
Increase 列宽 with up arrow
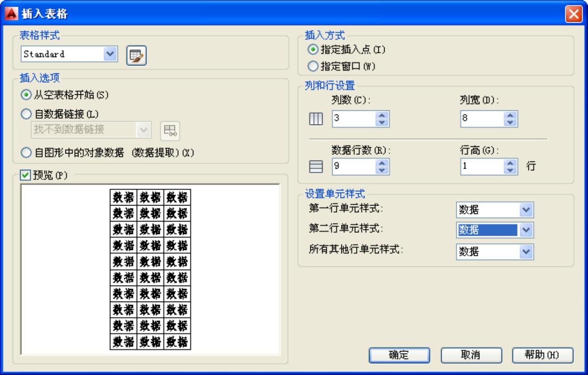click(x=511, y=116)
